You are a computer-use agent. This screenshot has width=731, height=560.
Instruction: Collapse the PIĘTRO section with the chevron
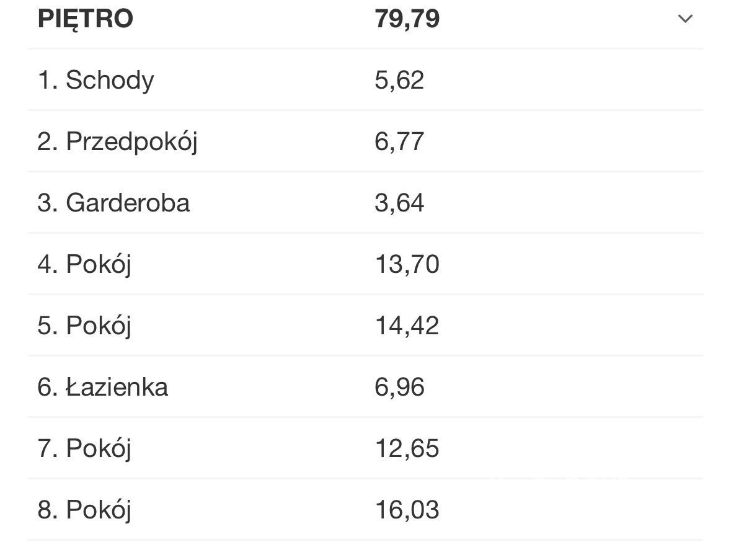[x=684, y=19]
